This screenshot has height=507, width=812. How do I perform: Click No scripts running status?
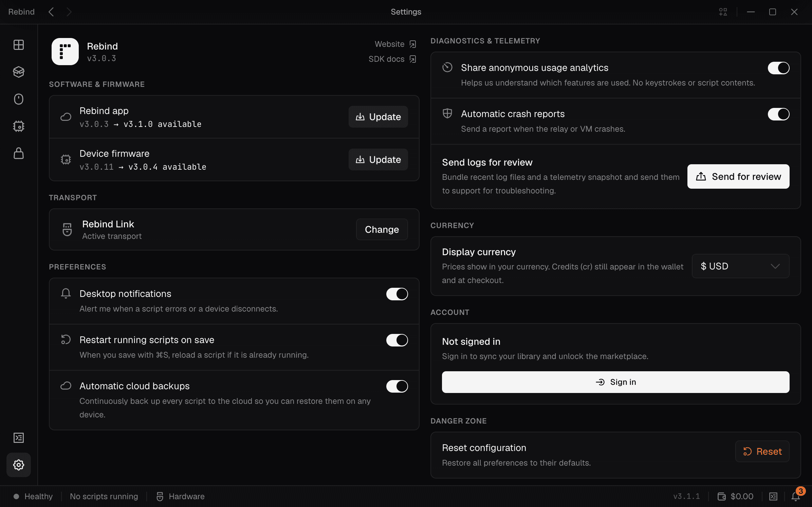pos(104,496)
